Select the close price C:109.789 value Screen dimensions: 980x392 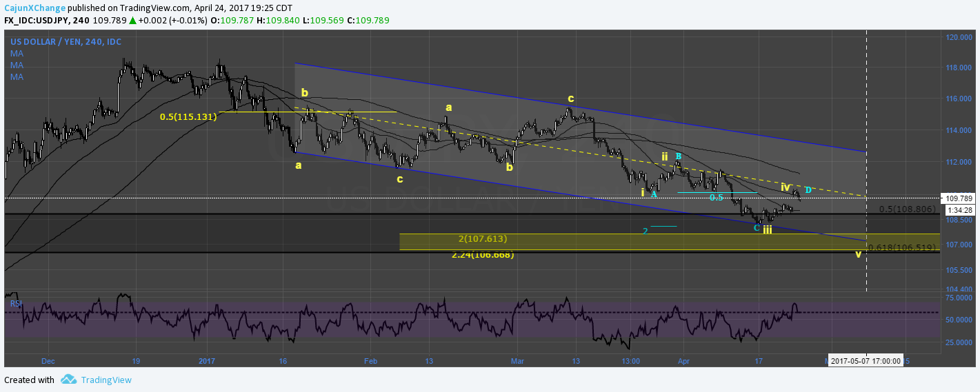[x=369, y=21]
